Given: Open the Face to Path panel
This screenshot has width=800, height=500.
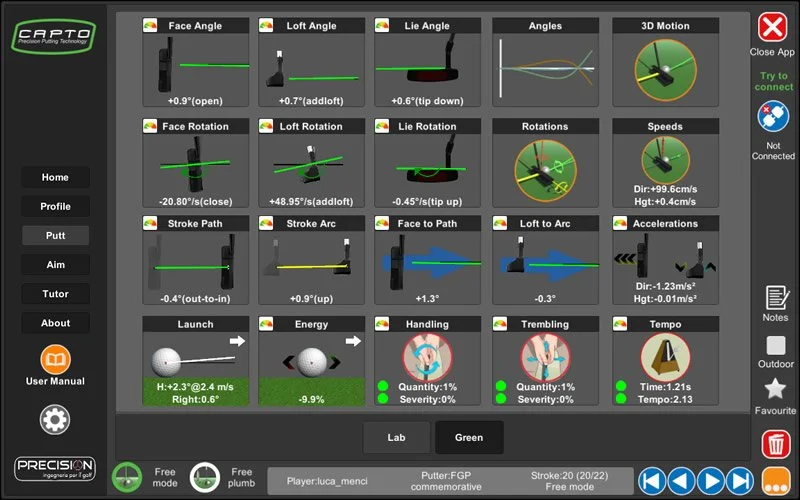Looking at the screenshot, I should [x=427, y=260].
